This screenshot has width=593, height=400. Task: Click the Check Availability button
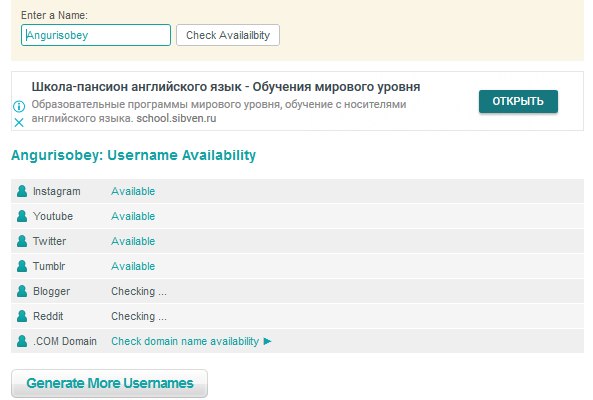click(x=228, y=35)
